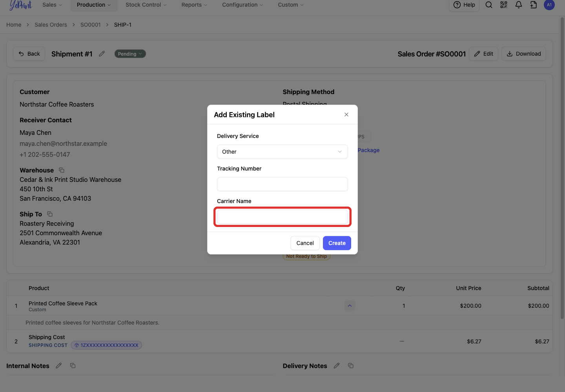Copy the Ship To address
Image resolution: width=565 pixels, height=392 pixels.
(x=50, y=214)
